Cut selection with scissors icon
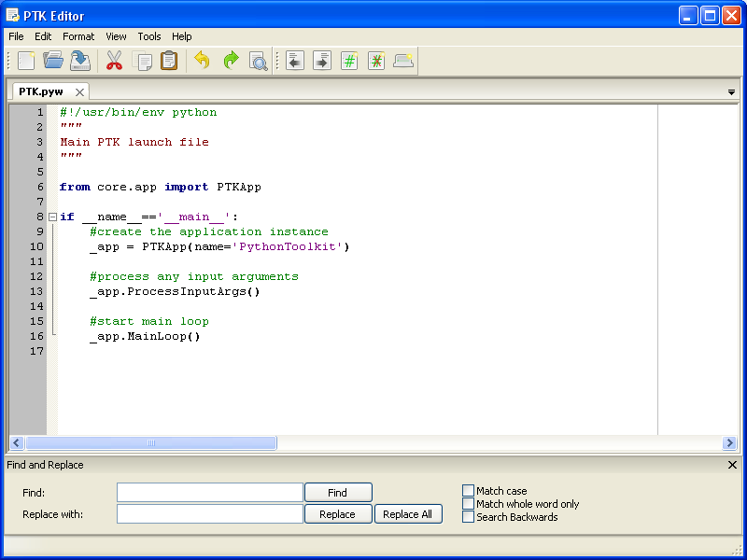This screenshot has height=560, width=747. pyautogui.click(x=114, y=61)
